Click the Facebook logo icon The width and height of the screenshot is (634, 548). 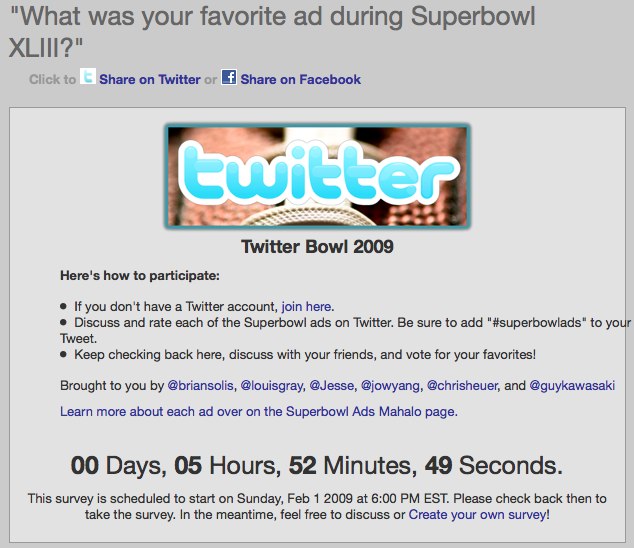pos(229,77)
